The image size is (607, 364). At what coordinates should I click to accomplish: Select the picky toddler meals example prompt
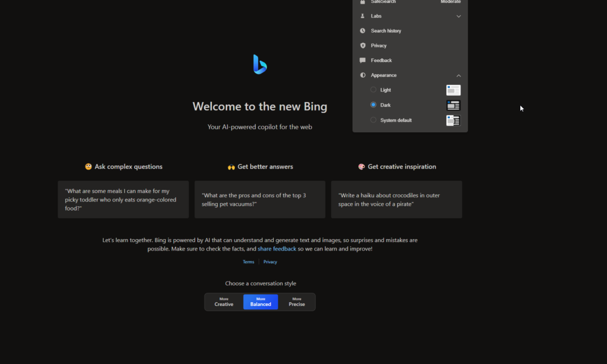(123, 200)
